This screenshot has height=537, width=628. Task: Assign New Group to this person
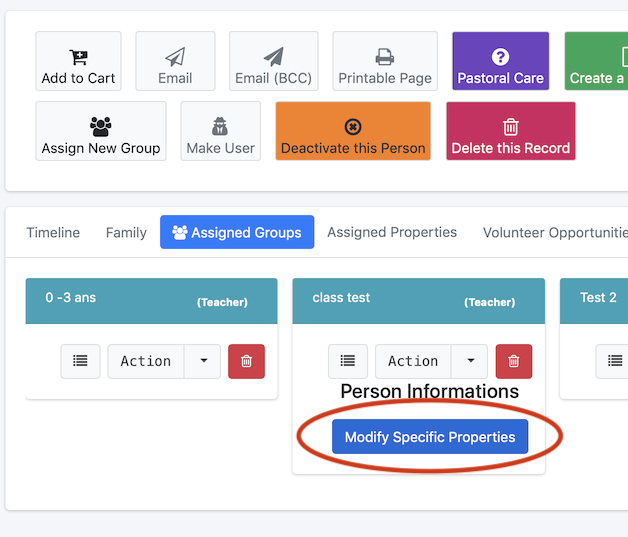click(x=101, y=131)
